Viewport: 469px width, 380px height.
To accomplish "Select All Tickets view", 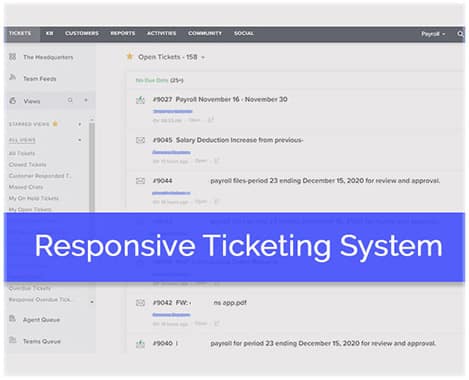I will tap(22, 153).
